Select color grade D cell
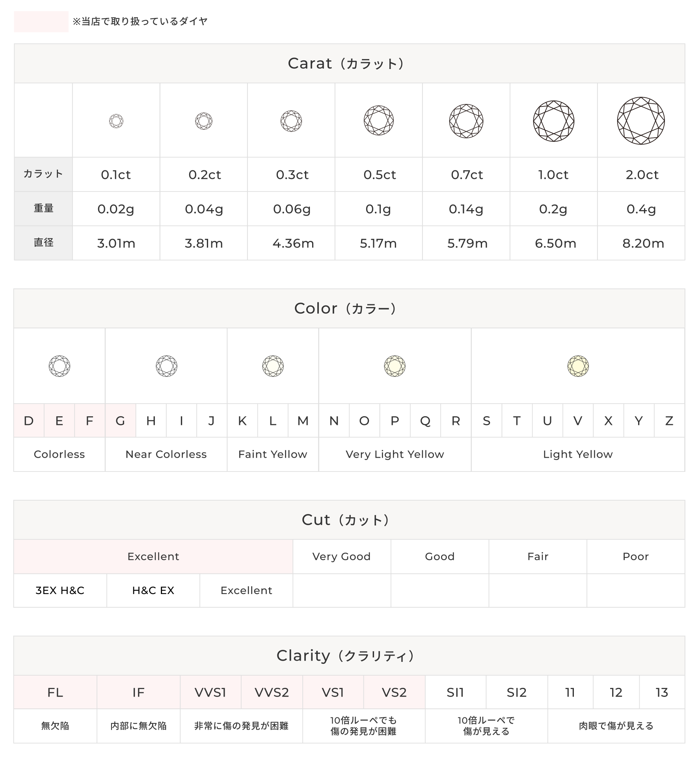 pos(29,421)
